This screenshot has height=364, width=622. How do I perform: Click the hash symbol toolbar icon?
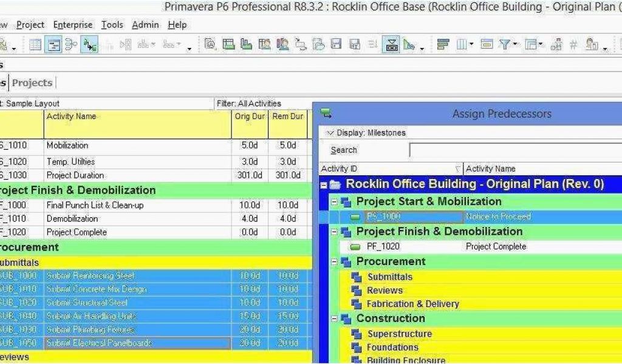tap(573, 44)
